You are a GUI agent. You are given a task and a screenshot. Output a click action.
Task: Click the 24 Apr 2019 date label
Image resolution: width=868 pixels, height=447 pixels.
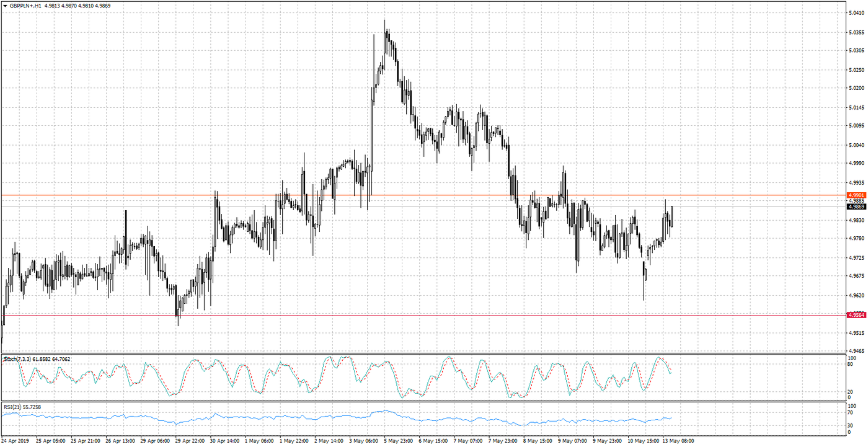tap(15, 441)
